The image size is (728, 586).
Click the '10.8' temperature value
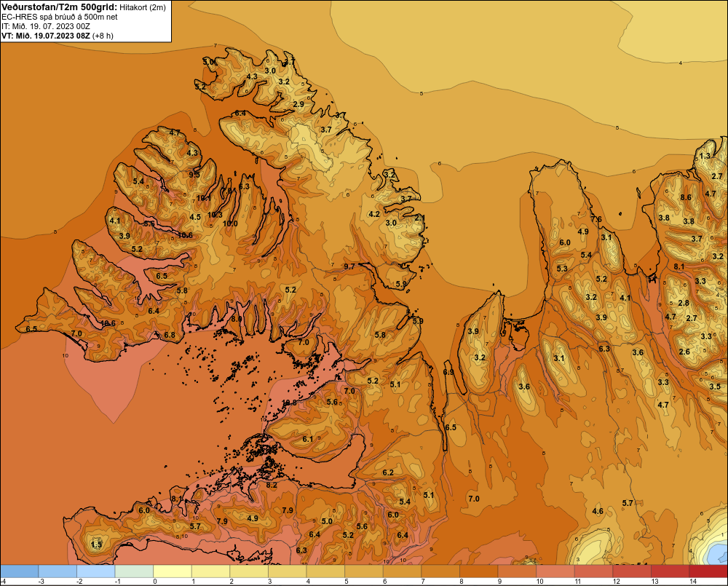[x=289, y=403]
